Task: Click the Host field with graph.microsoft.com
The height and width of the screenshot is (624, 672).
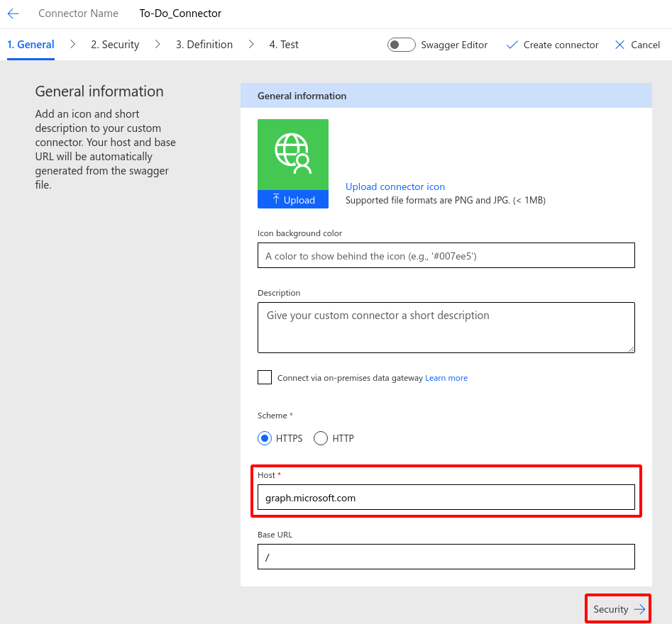Action: (446, 497)
